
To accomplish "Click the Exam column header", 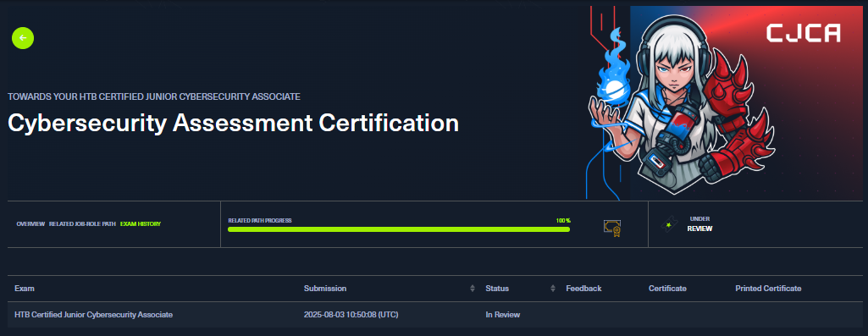I will point(25,289).
